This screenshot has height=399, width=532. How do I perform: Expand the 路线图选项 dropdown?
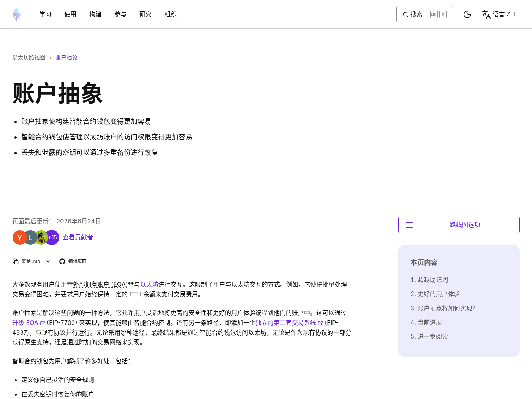[x=459, y=225]
